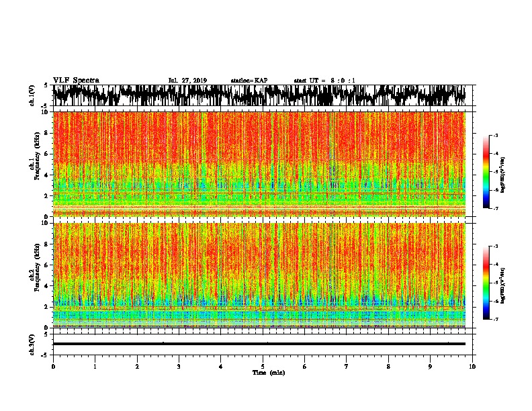Click the time axis tick label "1"
The width and height of the screenshot is (532, 411).
[95, 367]
